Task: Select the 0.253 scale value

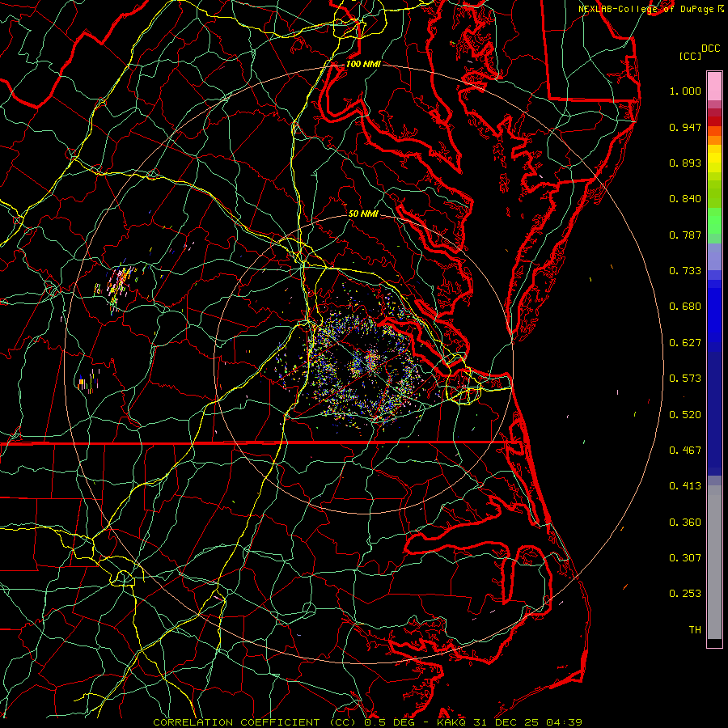Action: [685, 594]
